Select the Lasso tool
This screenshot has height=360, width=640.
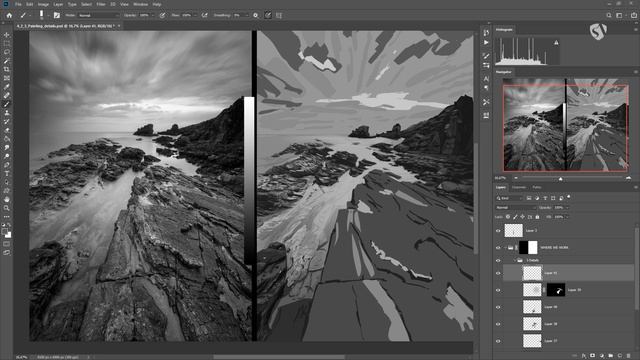[7, 52]
